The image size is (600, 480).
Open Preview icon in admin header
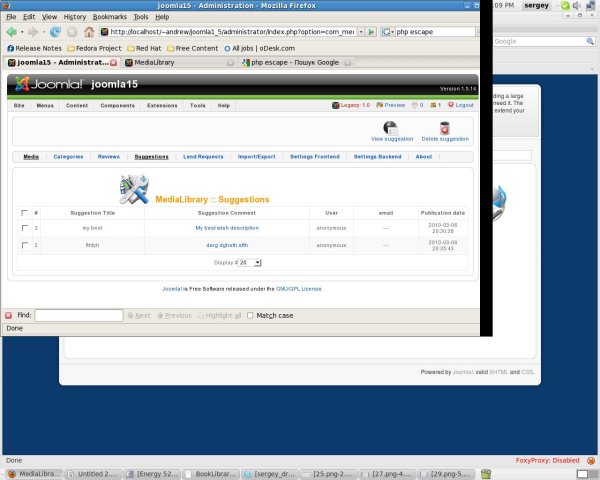pyautogui.click(x=380, y=105)
